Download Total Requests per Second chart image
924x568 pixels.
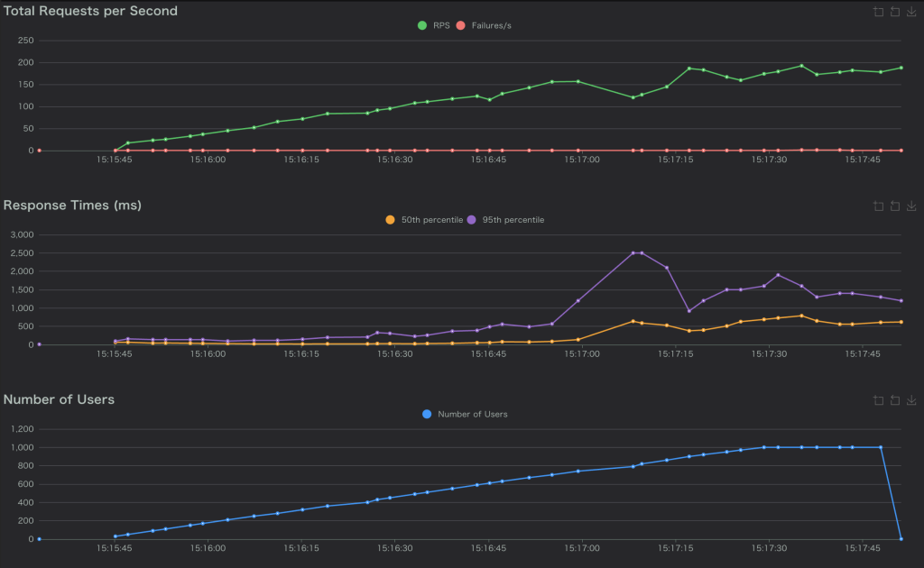click(x=910, y=12)
